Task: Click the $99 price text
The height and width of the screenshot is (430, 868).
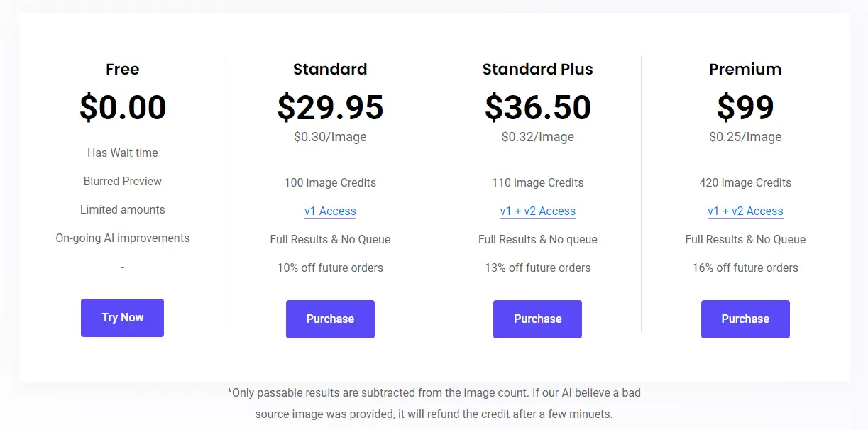Action: pyautogui.click(x=745, y=107)
